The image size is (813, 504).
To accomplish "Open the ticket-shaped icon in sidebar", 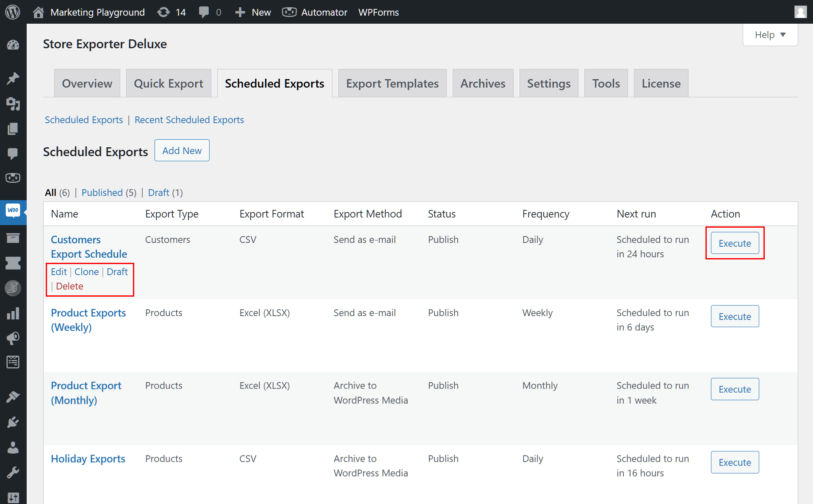I will click(x=13, y=263).
